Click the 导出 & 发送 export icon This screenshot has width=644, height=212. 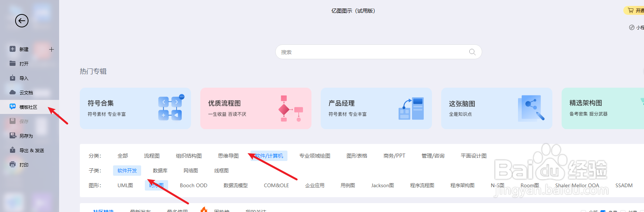13,150
